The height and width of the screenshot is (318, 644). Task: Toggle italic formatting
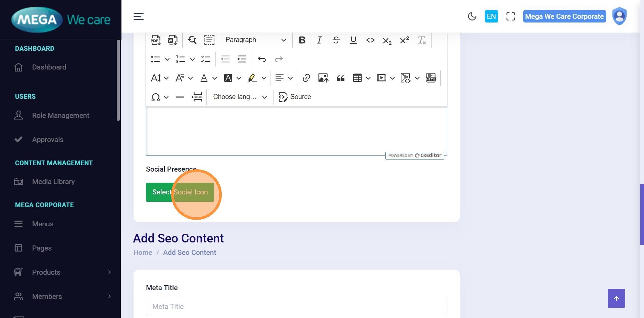pos(319,40)
